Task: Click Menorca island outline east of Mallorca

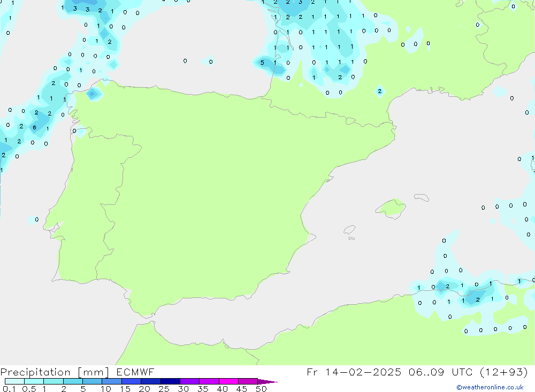Action: [x=421, y=198]
